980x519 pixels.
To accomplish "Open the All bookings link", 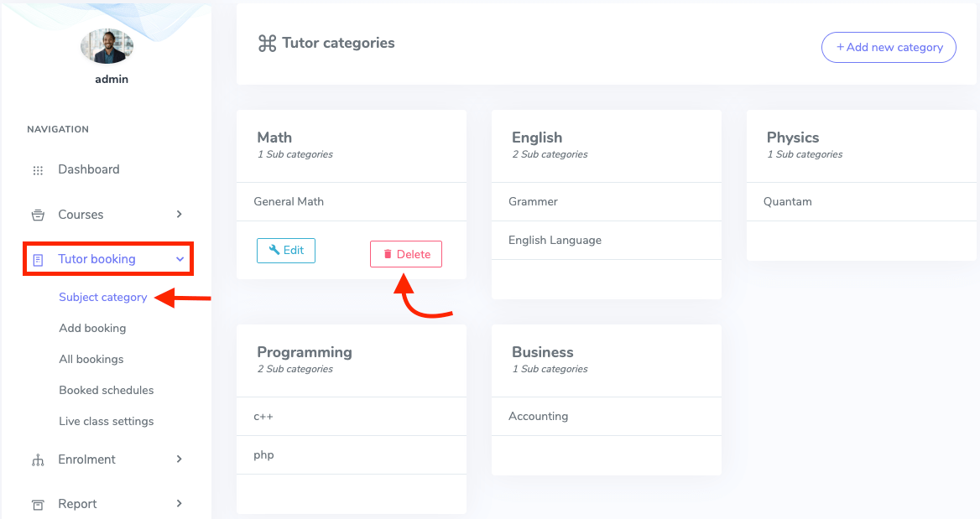I will click(x=90, y=359).
